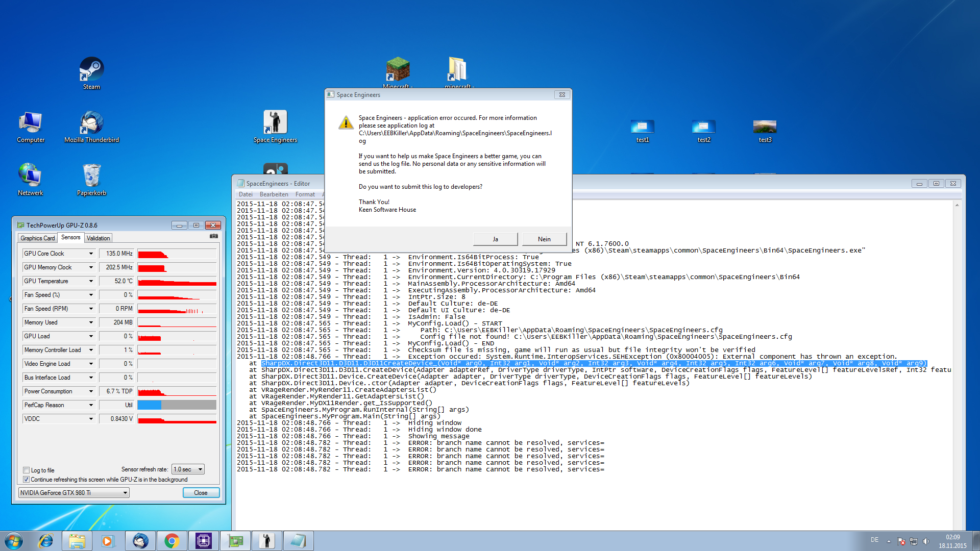Open the Papierkorb recycle bin

[x=91, y=180]
